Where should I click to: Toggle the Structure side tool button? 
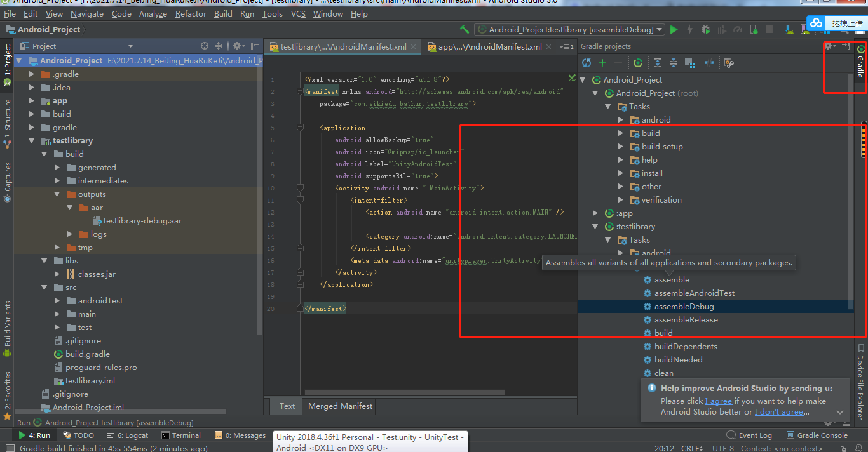coord(7,123)
